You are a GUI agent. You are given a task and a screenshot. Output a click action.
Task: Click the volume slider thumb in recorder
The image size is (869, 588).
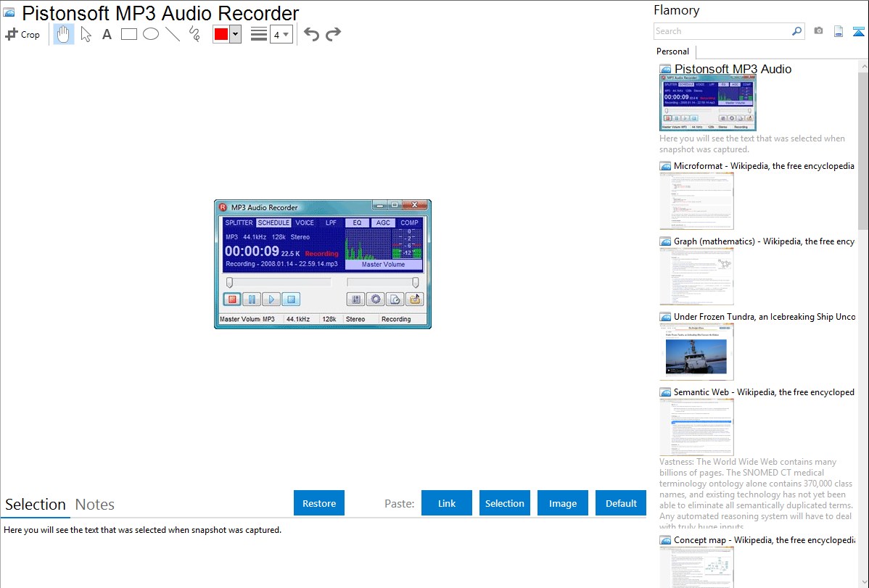click(416, 283)
